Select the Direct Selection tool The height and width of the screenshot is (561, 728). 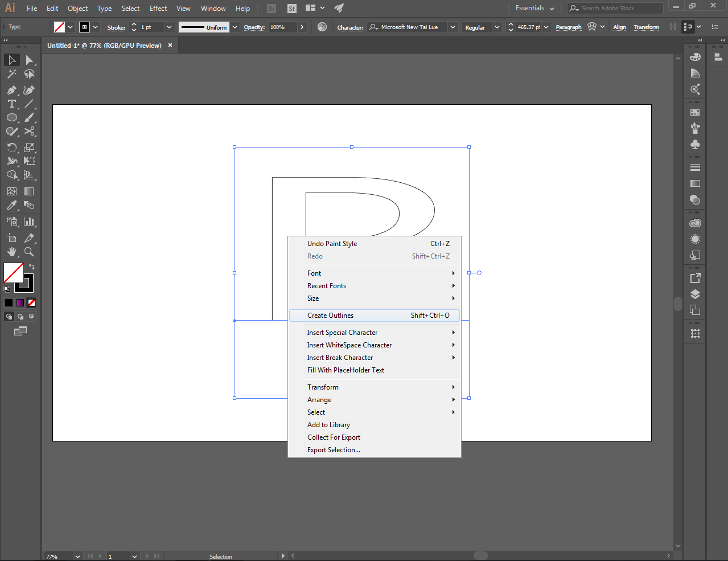(x=29, y=60)
